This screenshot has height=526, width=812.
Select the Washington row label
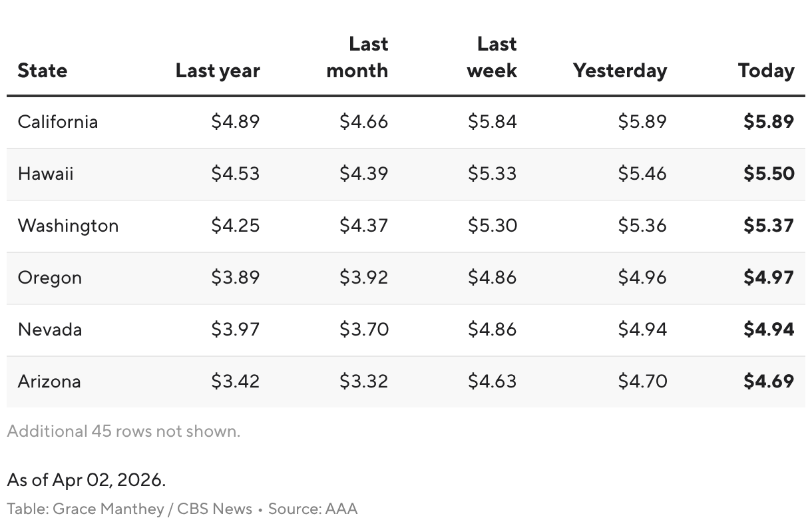68,226
